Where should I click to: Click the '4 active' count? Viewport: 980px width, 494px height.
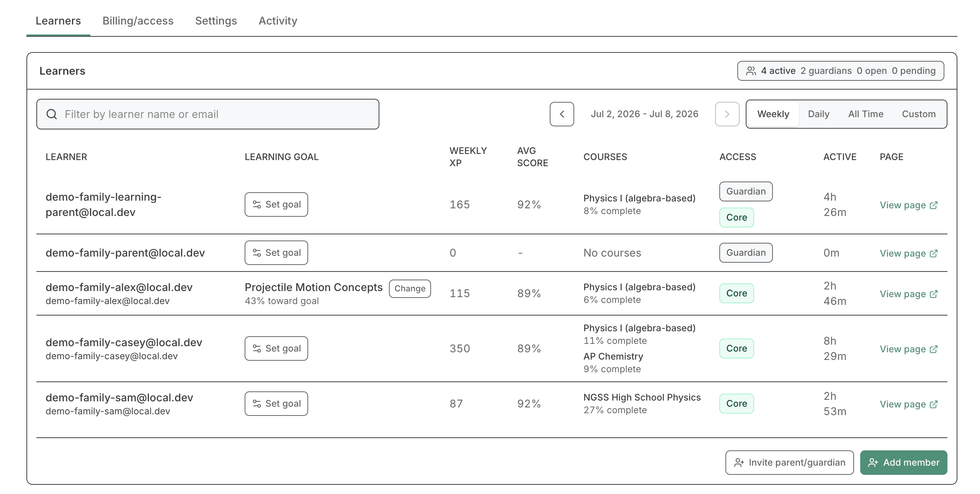pos(778,71)
